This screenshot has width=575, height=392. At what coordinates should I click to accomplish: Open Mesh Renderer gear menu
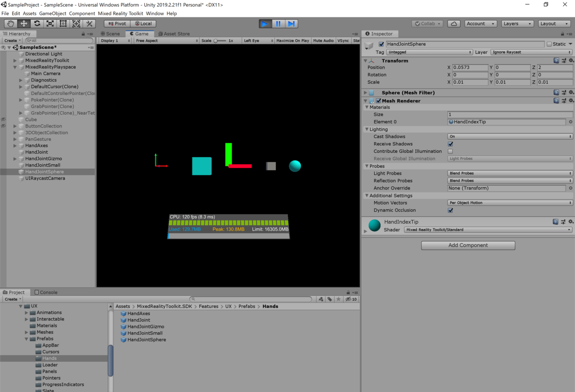pyautogui.click(x=570, y=101)
